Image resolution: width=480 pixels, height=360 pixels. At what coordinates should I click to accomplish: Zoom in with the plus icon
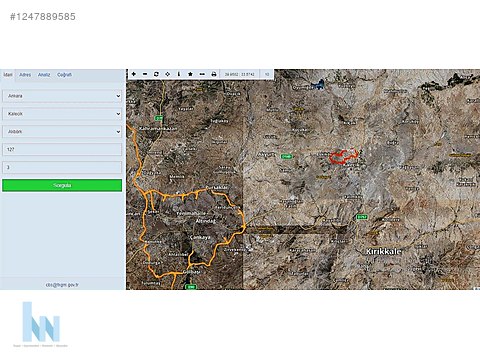click(x=134, y=74)
